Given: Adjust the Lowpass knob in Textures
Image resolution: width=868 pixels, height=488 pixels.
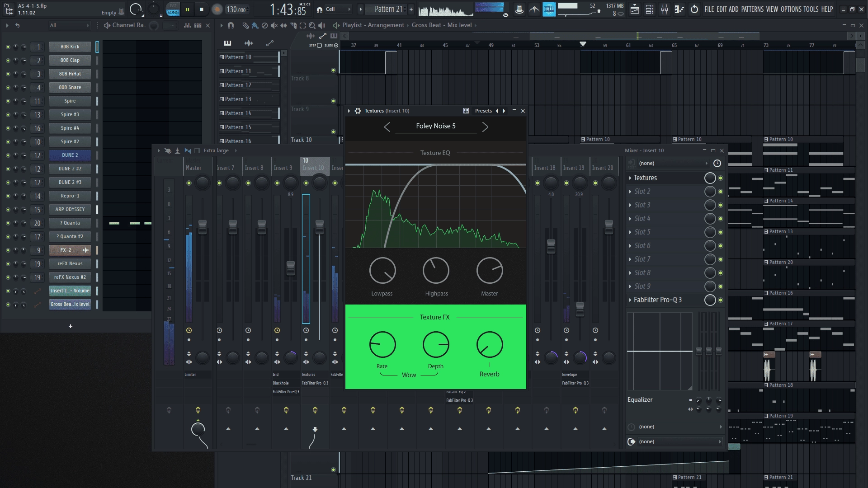Looking at the screenshot, I should coord(382,271).
